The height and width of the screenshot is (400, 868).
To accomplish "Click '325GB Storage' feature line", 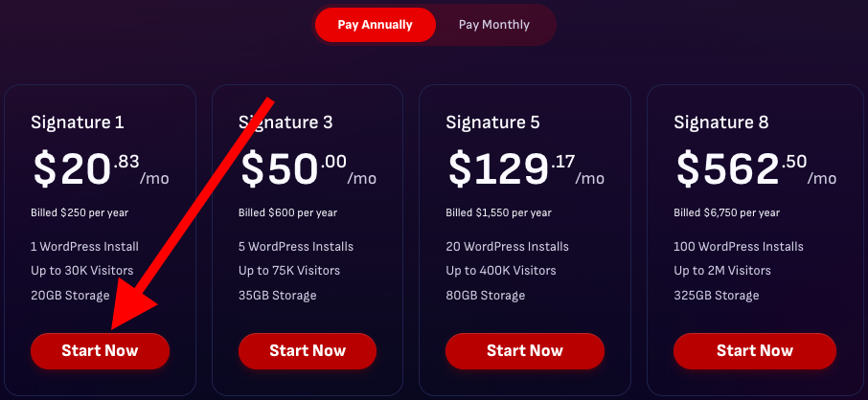I will [716, 296].
